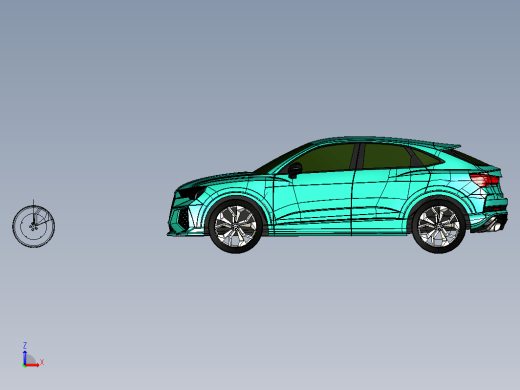Select the front door body panel

(x=313, y=202)
